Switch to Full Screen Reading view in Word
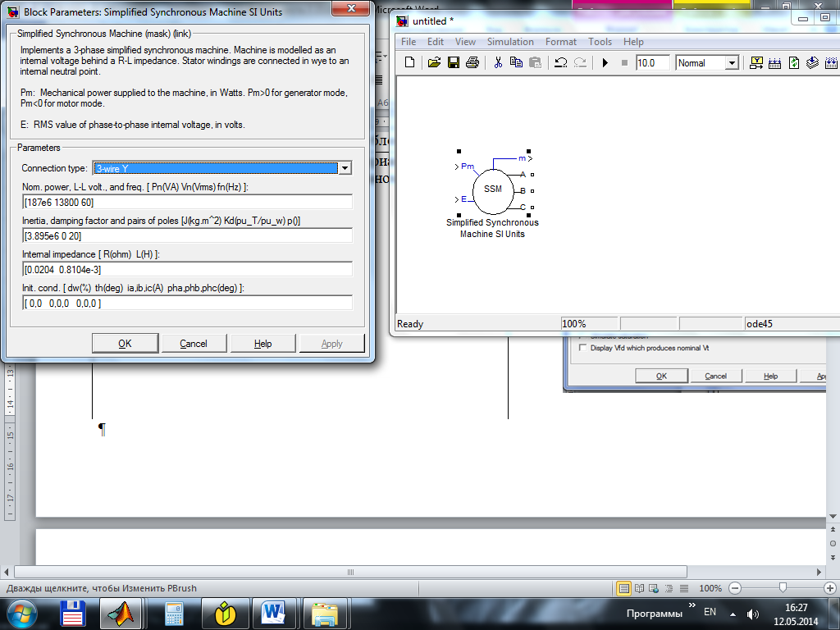This screenshot has height=630, width=840. coord(639,588)
